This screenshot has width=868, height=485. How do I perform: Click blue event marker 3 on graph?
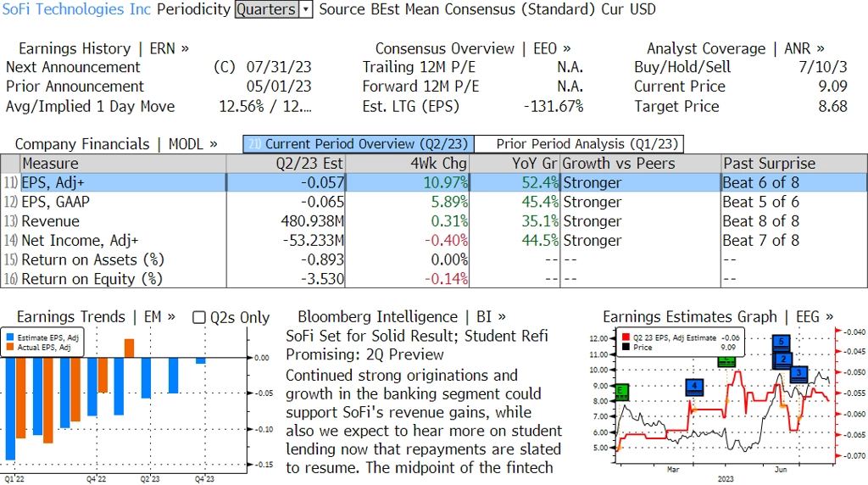tap(798, 374)
